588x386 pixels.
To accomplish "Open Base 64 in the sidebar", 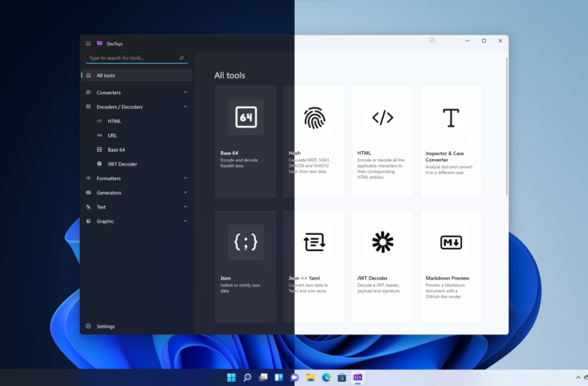I will click(x=136, y=149).
